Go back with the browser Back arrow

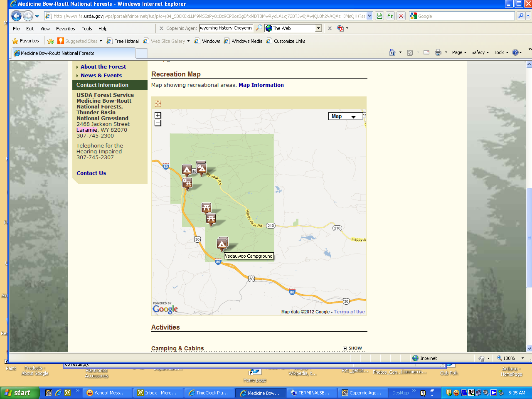tap(16, 16)
